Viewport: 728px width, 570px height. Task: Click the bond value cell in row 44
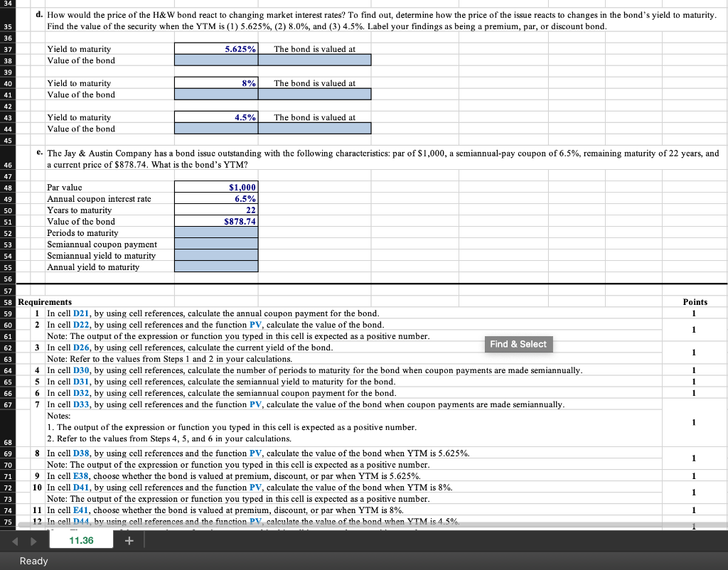tap(216, 129)
